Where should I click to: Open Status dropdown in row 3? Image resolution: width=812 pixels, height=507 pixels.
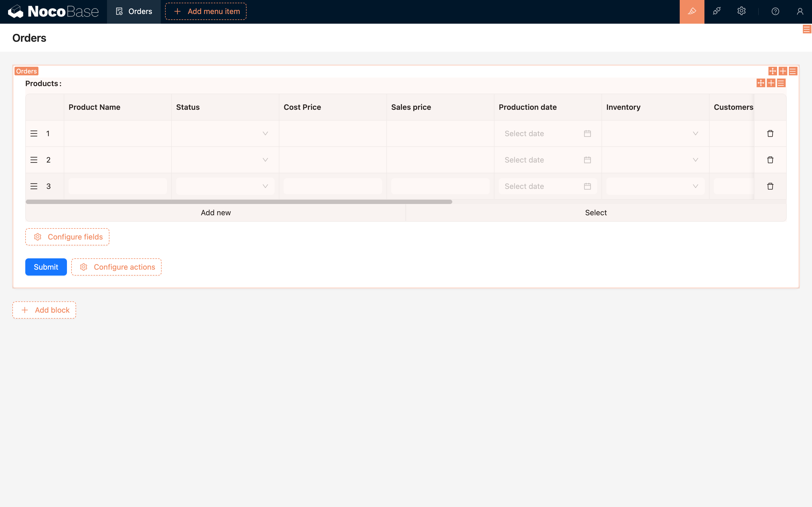(225, 186)
